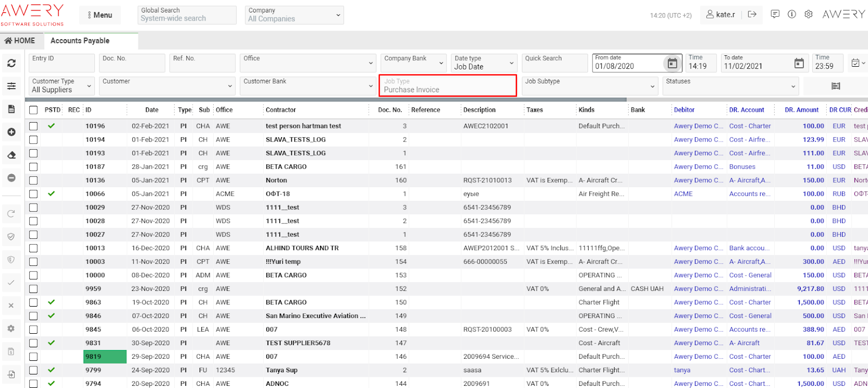Check the row checkbox for entry 9819

(x=34, y=357)
